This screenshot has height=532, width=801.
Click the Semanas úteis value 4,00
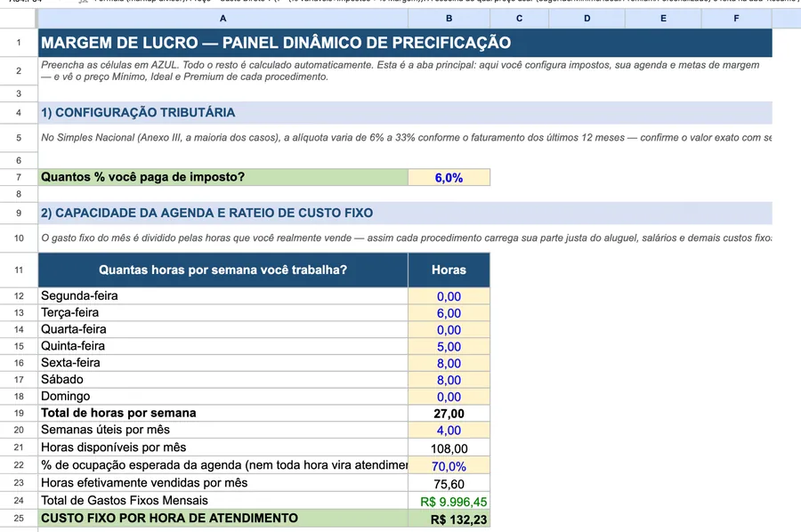tap(449, 431)
